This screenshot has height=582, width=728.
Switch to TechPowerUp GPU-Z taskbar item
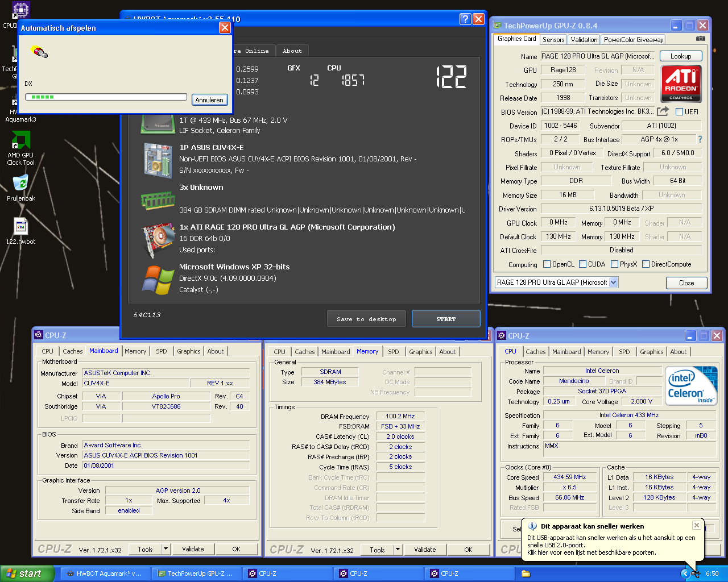pyautogui.click(x=197, y=573)
